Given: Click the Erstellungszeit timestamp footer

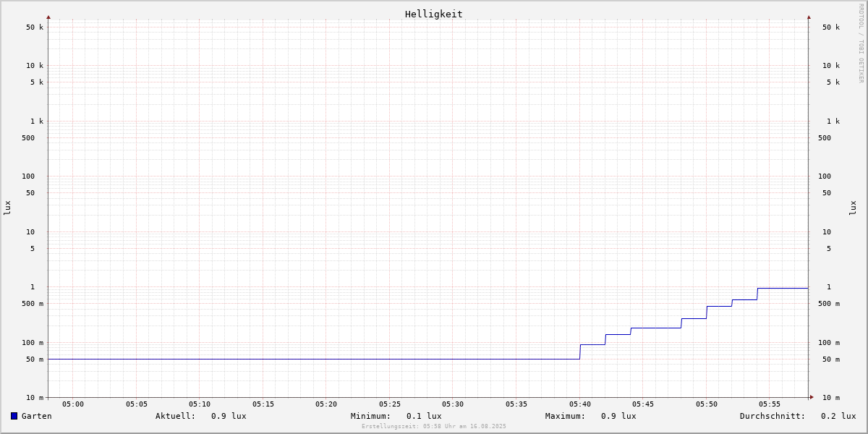Looking at the screenshot, I should [x=434, y=427].
